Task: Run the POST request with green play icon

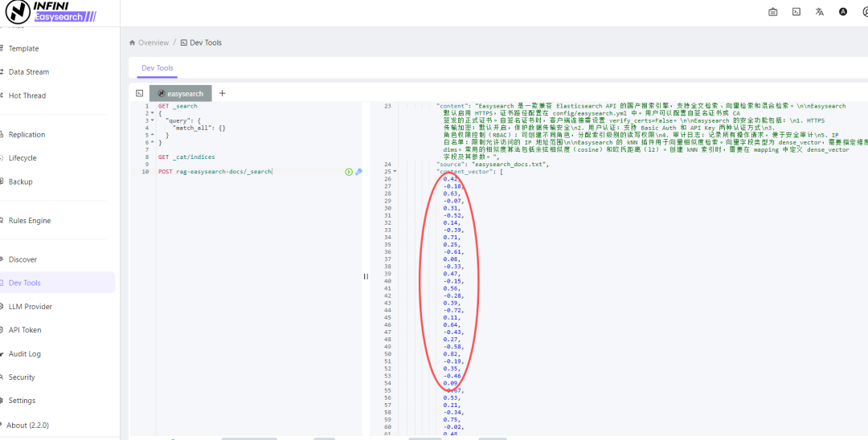Action: coord(348,172)
